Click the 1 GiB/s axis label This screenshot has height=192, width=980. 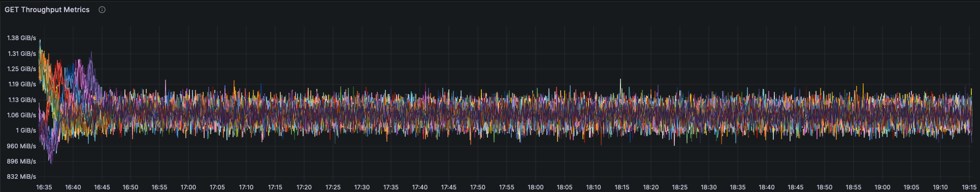(26, 131)
